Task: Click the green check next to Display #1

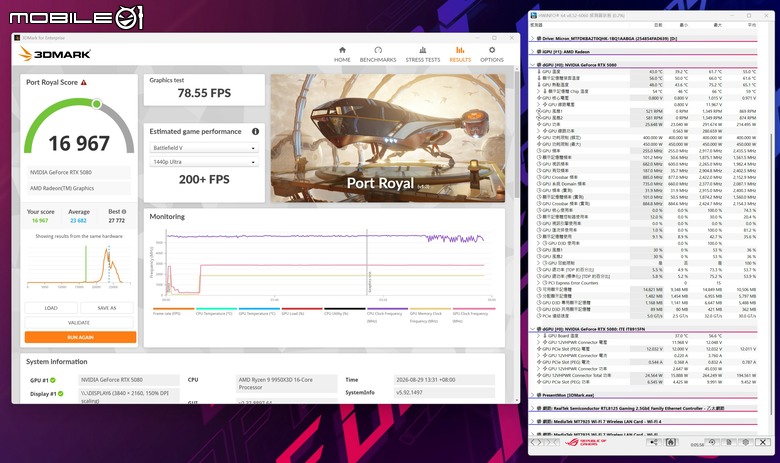Action: [x=61, y=393]
